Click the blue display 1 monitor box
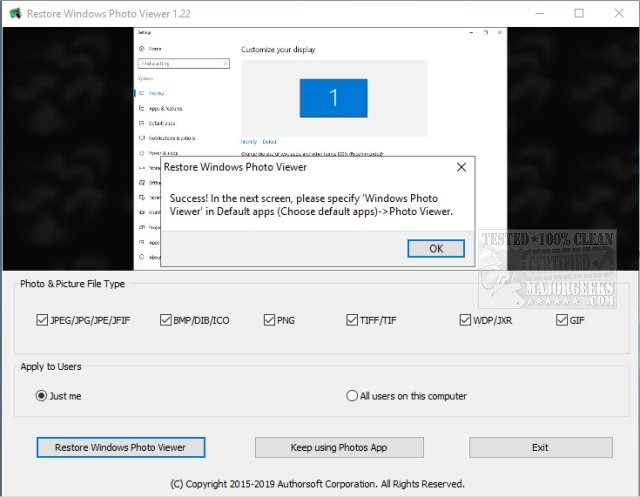 tap(333, 98)
